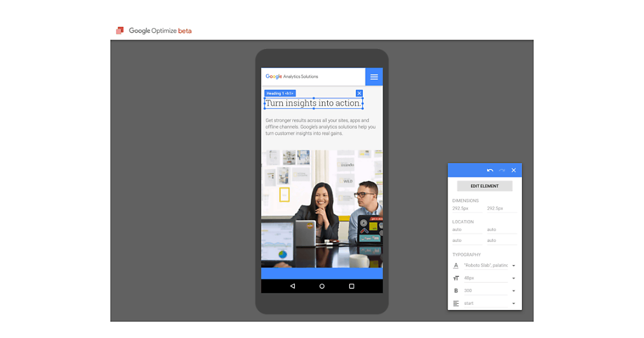644x338 pixels.
Task: Click the font size icon in Typography
Action: (456, 278)
